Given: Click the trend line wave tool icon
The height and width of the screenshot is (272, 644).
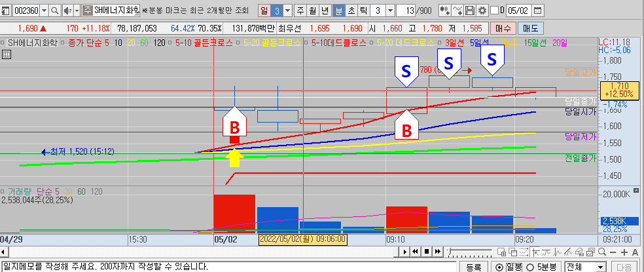Looking at the screenshot, I should (546, 252).
